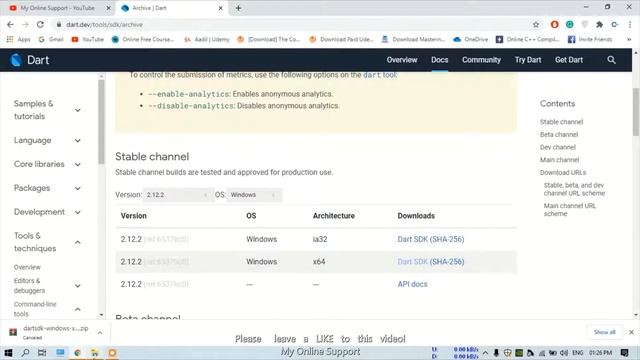Open Chrome extensions puzzle icon

(x=599, y=24)
